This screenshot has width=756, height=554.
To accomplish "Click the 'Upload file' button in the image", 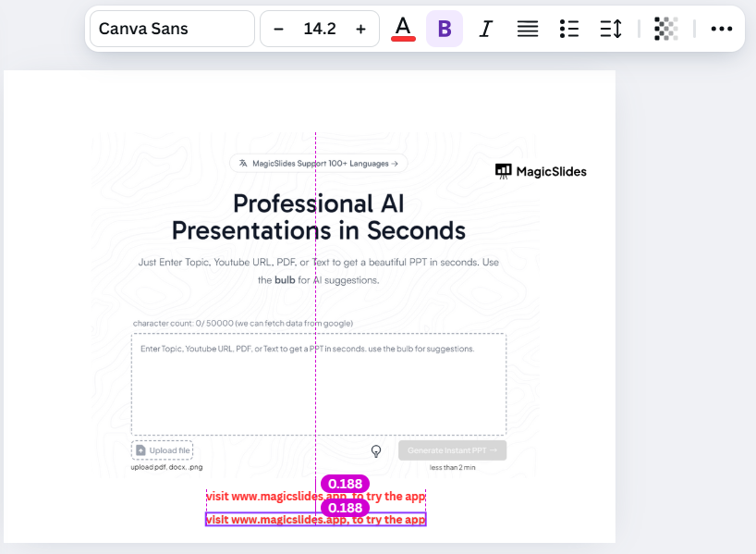I will click(x=162, y=450).
